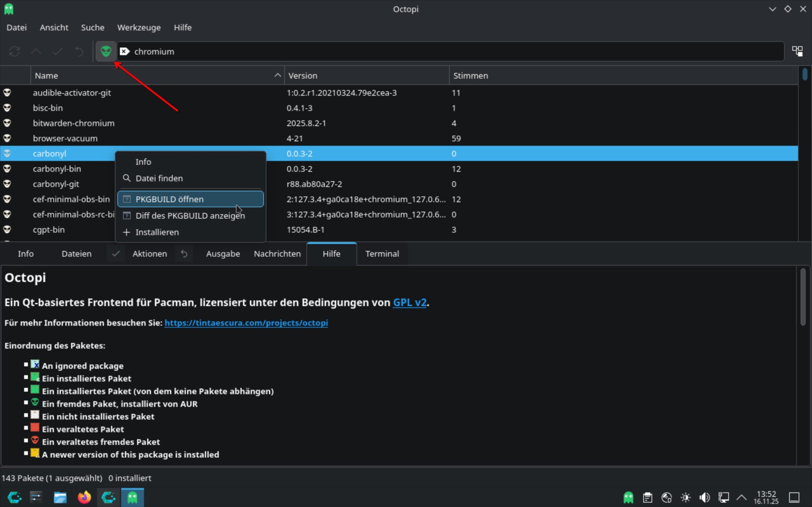This screenshot has width=812, height=507.
Task: Click the help panel vertical scrollbar
Action: point(802,297)
